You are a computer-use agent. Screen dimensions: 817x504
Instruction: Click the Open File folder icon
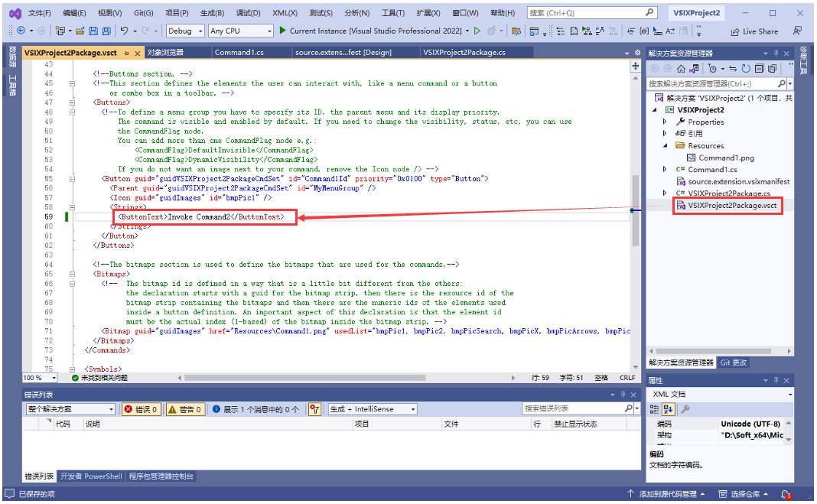(80, 31)
